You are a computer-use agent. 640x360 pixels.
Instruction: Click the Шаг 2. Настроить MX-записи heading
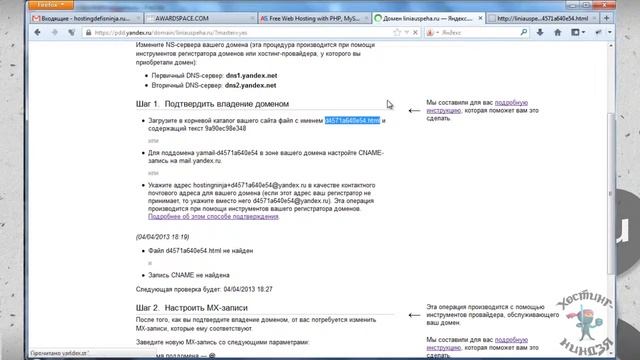click(192, 308)
